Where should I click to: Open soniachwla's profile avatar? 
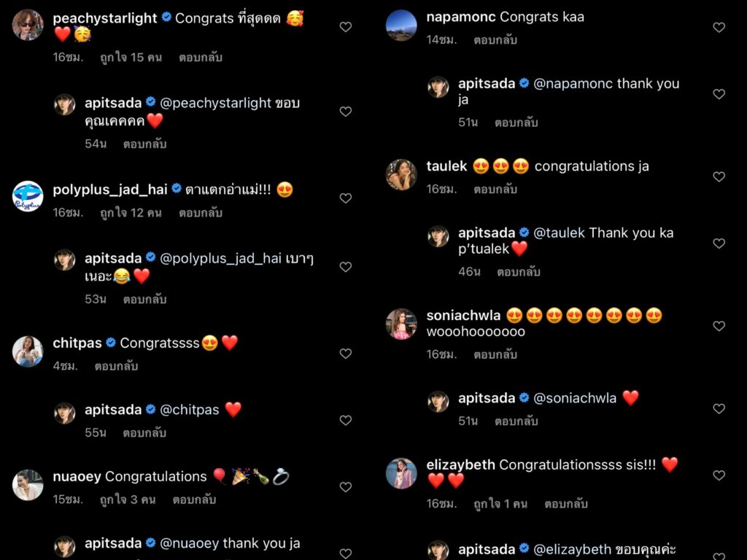click(x=401, y=324)
